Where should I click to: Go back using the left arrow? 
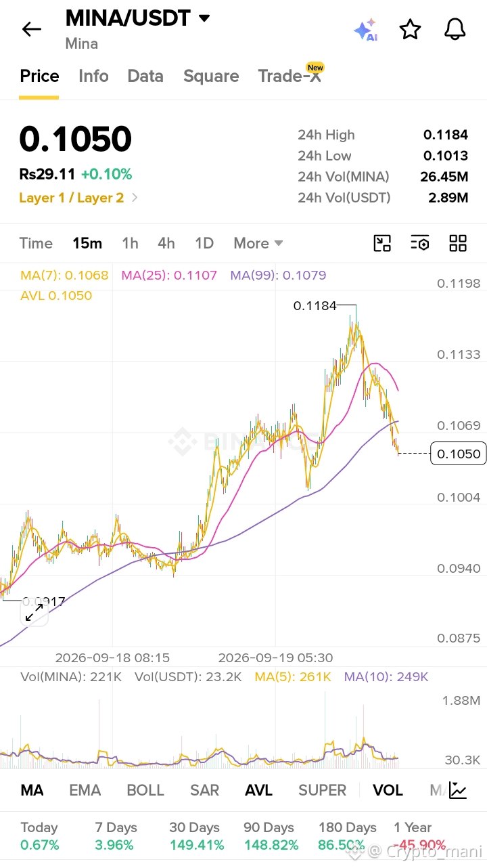click(31, 29)
